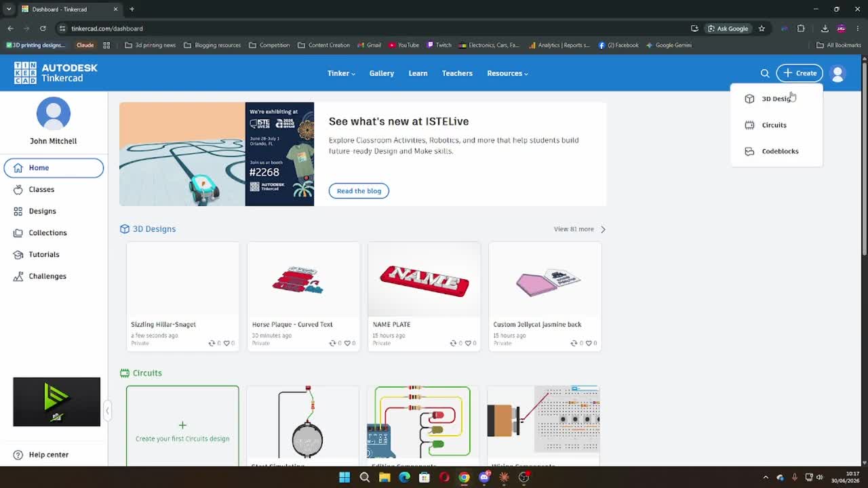Click the ISTELive banner image
The height and width of the screenshot is (488, 868).
216,154
